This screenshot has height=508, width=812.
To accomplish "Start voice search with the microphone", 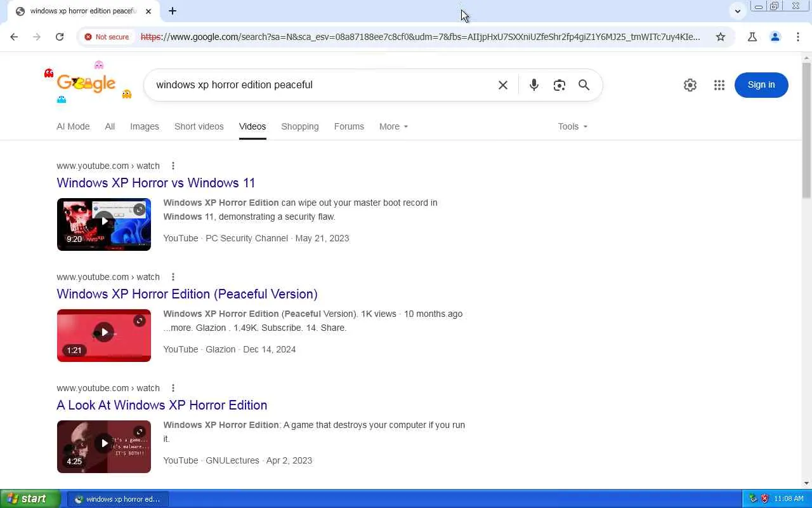I will click(x=534, y=85).
